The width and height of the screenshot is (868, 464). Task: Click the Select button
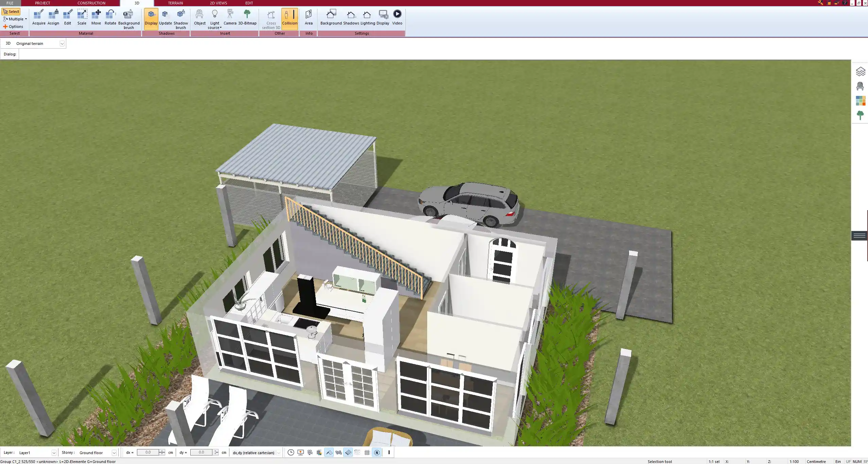click(11, 12)
